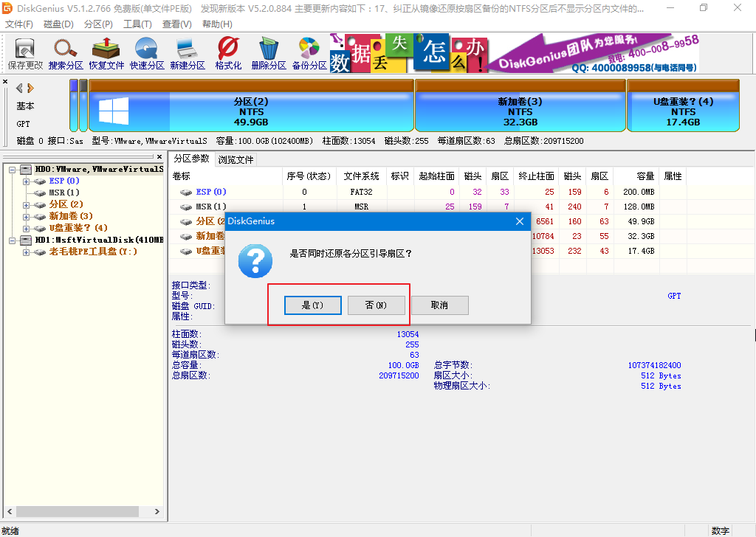Choose the 新建分区 new partition icon
This screenshot has width=756, height=537.
click(188, 54)
